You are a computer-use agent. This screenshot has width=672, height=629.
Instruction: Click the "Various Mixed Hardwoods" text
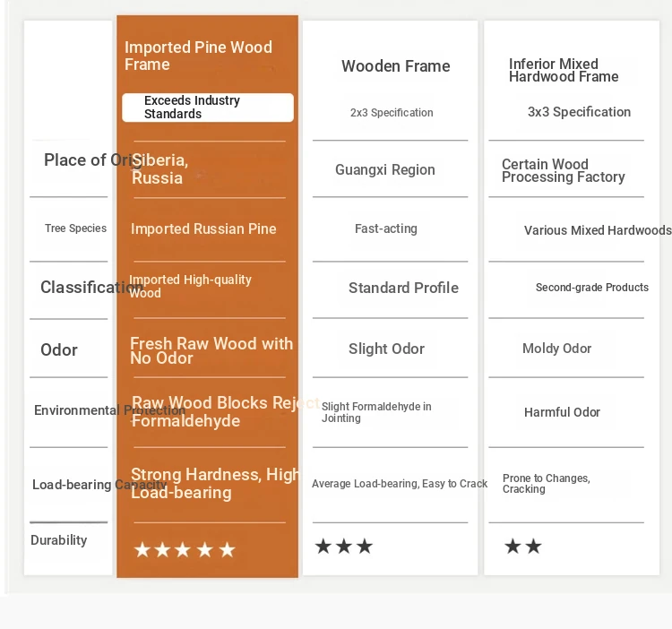point(598,230)
